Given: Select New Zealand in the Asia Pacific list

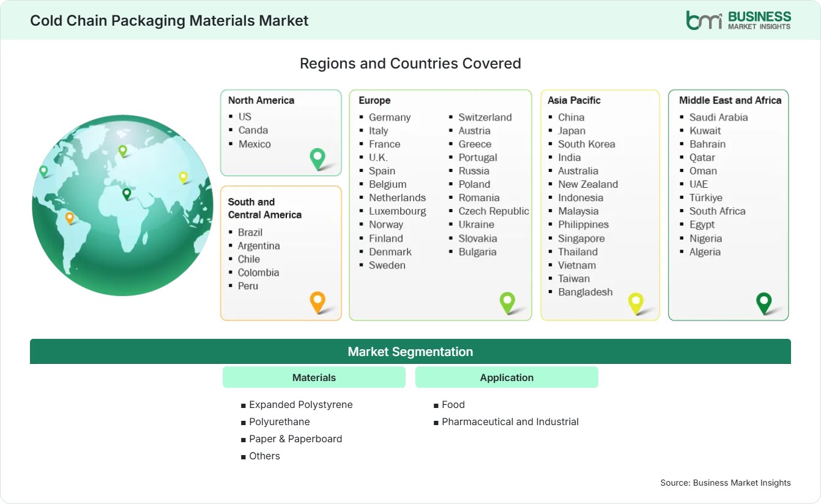Looking at the screenshot, I should (588, 184).
